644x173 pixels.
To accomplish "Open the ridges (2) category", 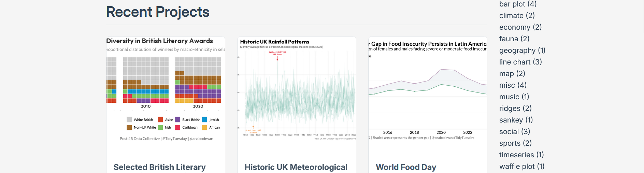I will click(515, 109).
